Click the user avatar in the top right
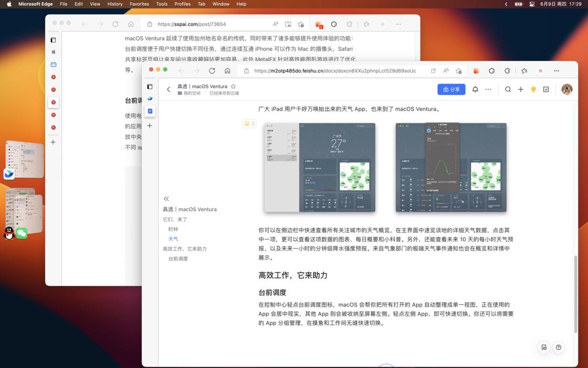The width and height of the screenshot is (588, 368). (x=567, y=89)
